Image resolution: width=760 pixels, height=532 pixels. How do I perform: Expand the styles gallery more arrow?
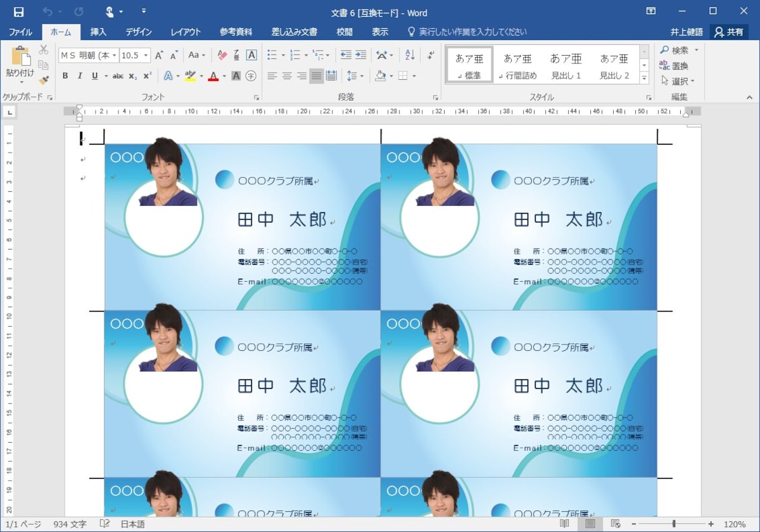coord(645,79)
